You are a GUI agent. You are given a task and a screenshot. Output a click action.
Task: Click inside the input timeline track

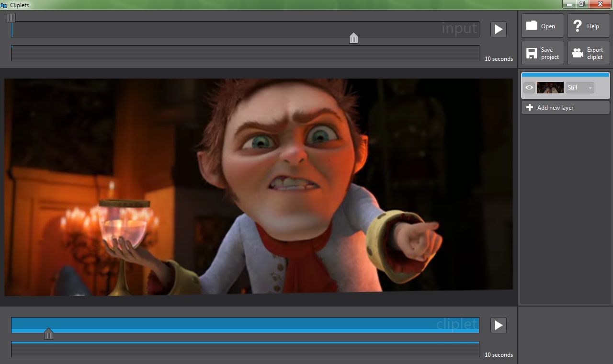click(245, 29)
